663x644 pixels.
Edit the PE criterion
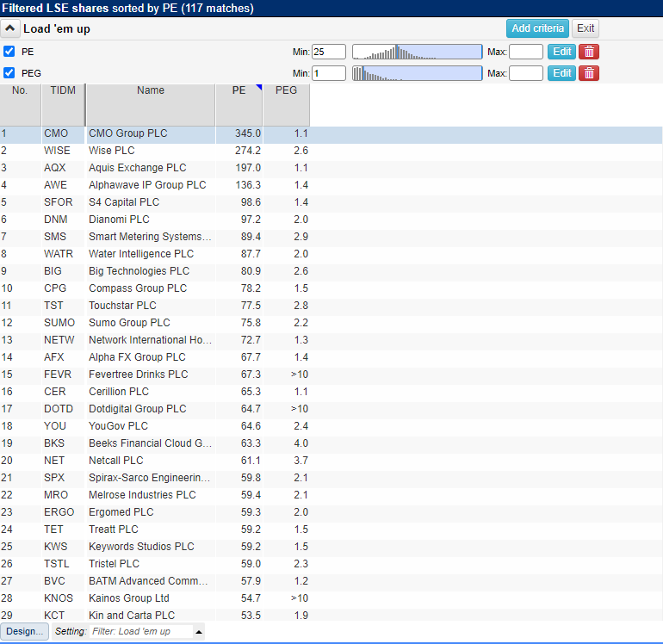[x=561, y=52]
